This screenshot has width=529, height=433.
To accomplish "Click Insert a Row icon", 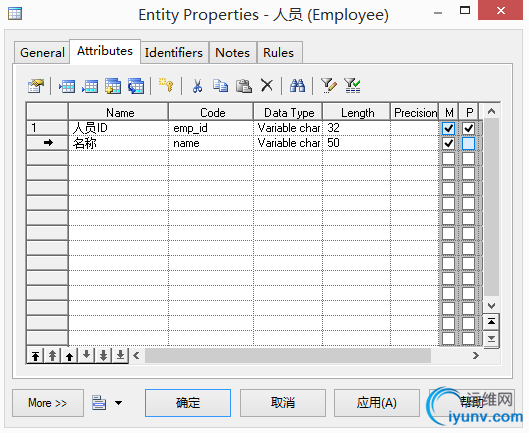I will 67,86.
